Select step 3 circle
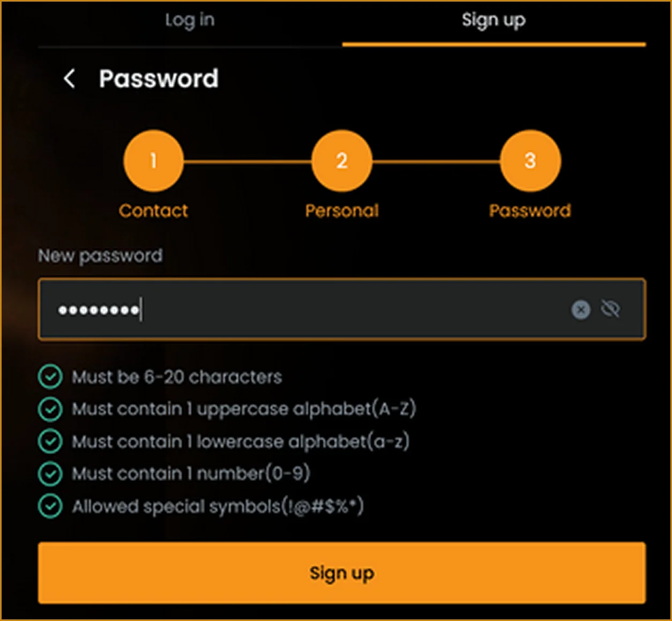This screenshot has width=672, height=621. click(x=530, y=160)
